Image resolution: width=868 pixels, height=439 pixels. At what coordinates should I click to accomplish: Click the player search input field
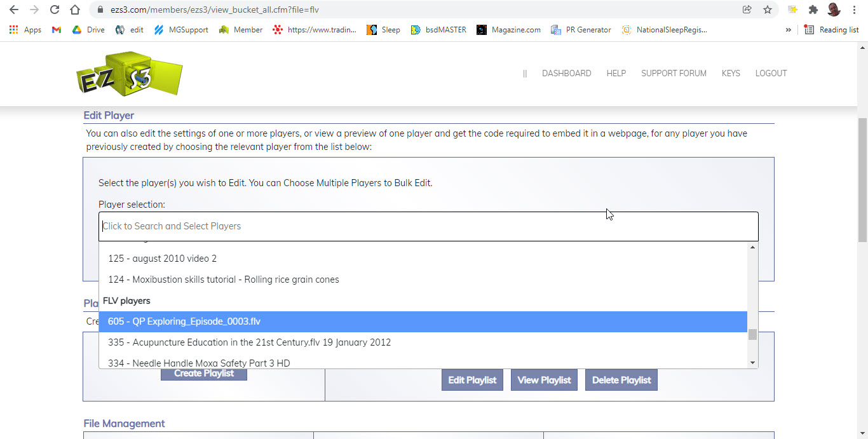tap(428, 226)
